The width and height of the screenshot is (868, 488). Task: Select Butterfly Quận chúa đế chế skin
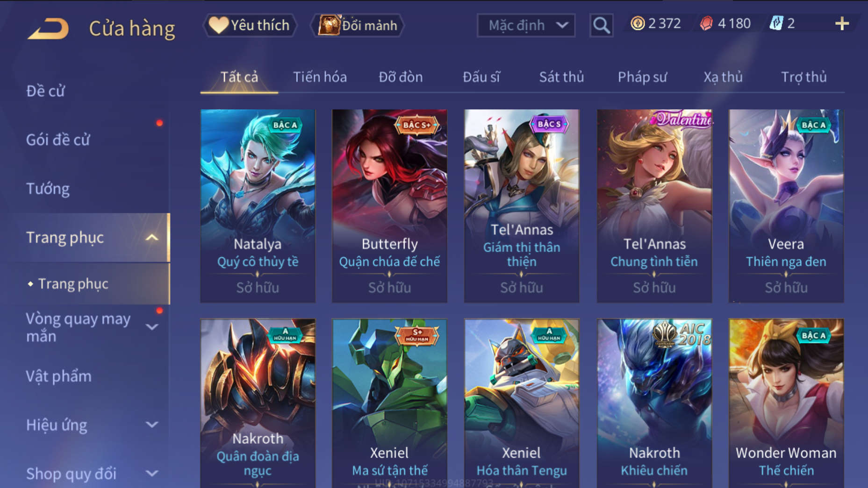389,206
